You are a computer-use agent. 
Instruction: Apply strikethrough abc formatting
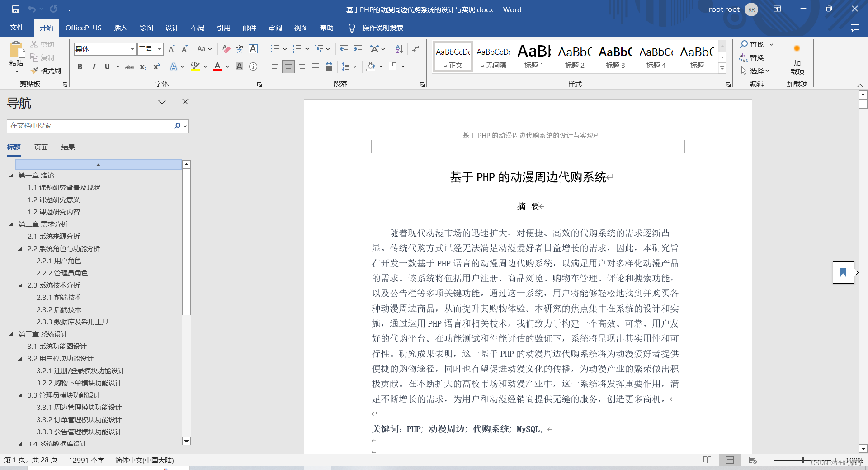(130, 67)
